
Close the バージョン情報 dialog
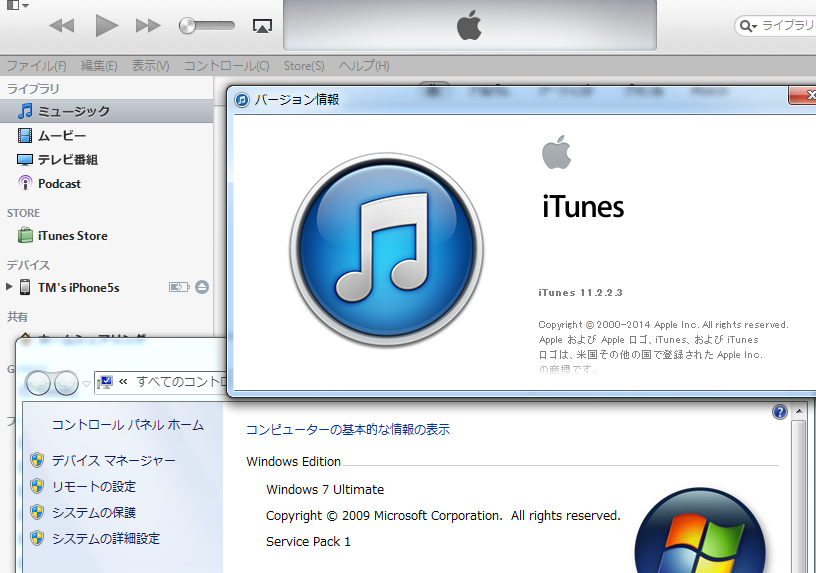coord(803,95)
